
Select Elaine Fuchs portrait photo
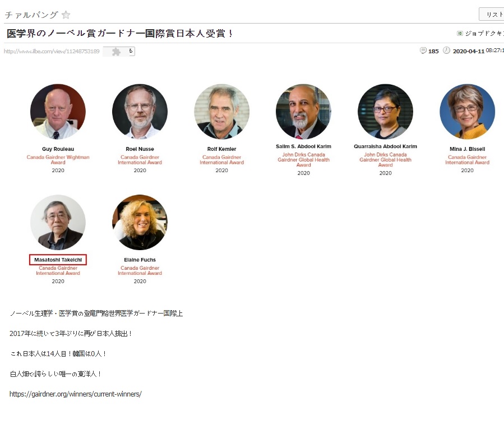[x=140, y=222]
